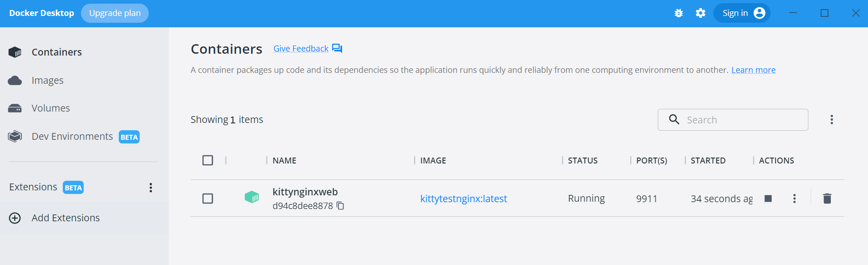Click the Add Extensions plus icon
The image size is (868, 265).
point(15,218)
